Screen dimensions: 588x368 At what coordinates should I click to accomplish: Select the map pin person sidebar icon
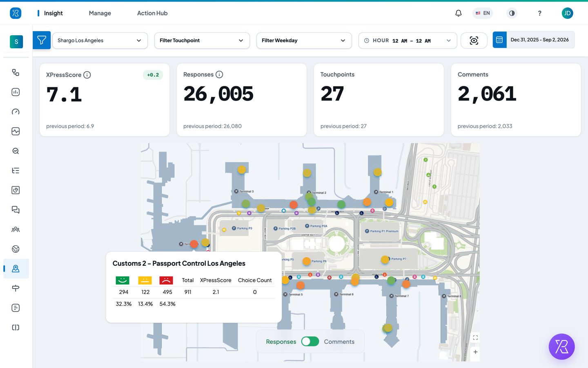(x=16, y=269)
